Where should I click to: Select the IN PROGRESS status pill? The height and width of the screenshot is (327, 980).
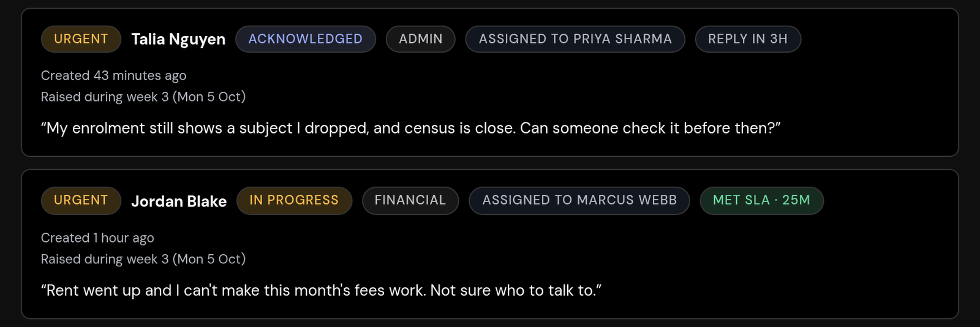(x=295, y=200)
